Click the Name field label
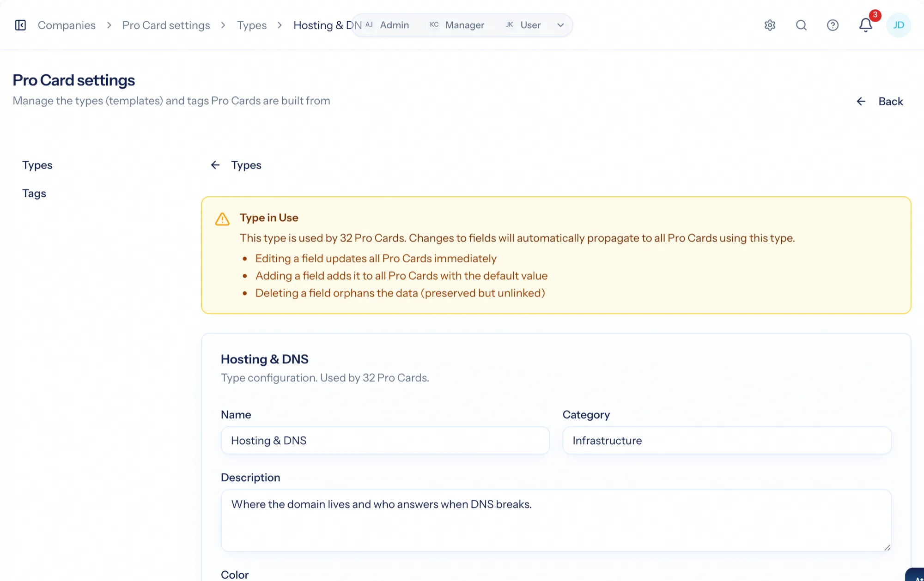 pos(236,414)
